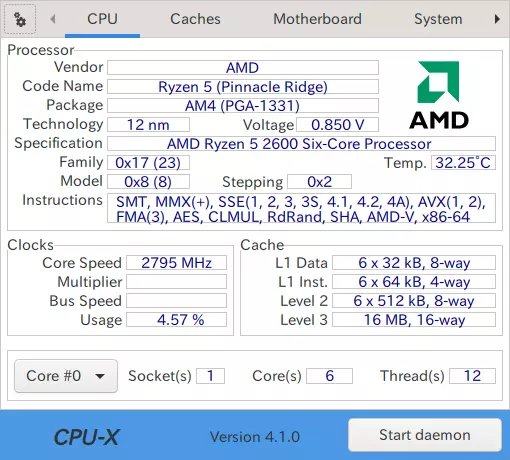This screenshot has width=510, height=460.
Task: Click the empty Multiplier field
Action: pyautogui.click(x=176, y=282)
